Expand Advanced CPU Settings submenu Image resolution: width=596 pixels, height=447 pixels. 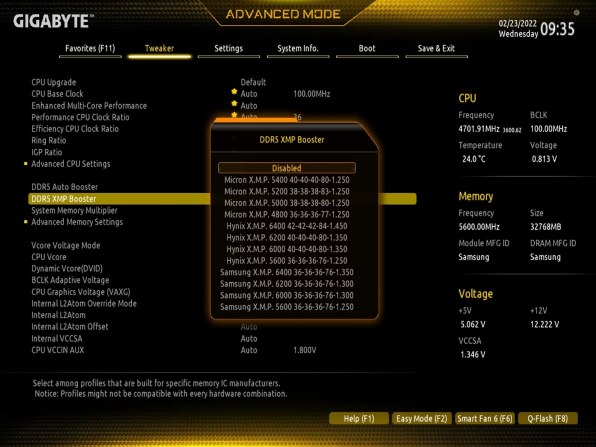[x=71, y=164]
